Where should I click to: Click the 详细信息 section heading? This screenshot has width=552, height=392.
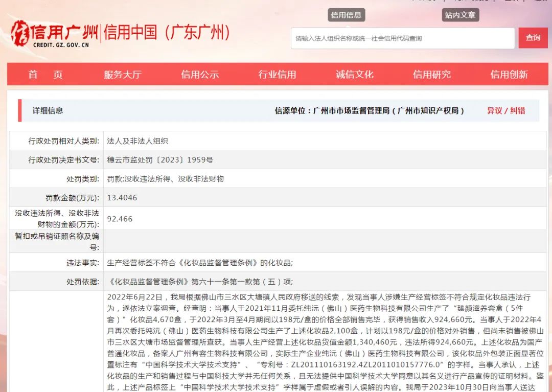[48, 111]
